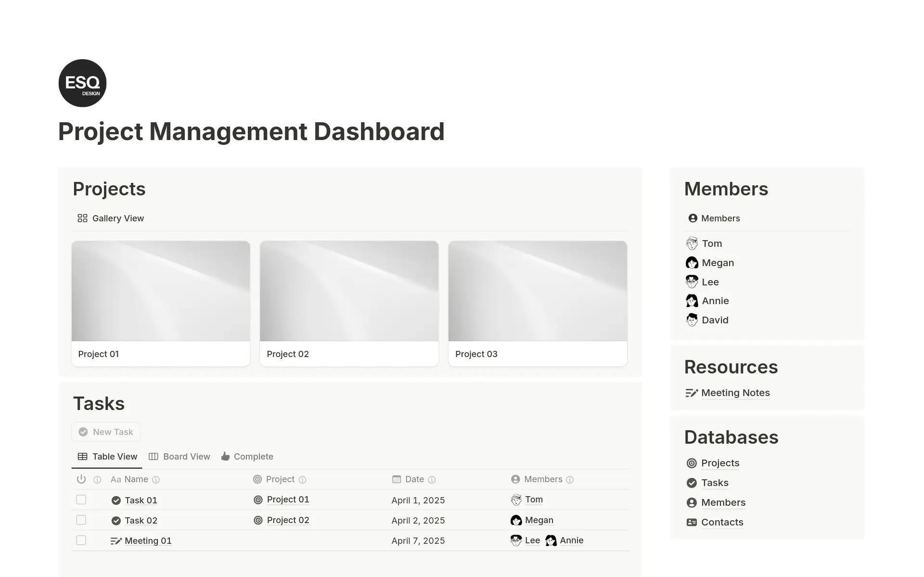Click the Members person icon under Databases
The height and width of the screenshot is (577, 924).
[x=692, y=503]
